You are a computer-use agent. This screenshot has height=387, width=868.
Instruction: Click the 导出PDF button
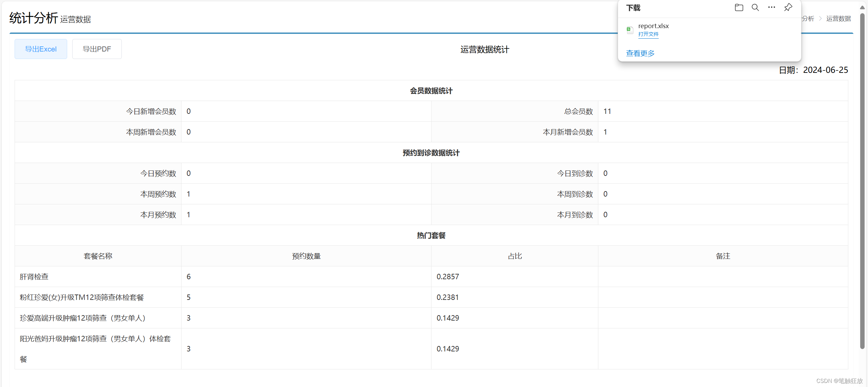tap(97, 49)
